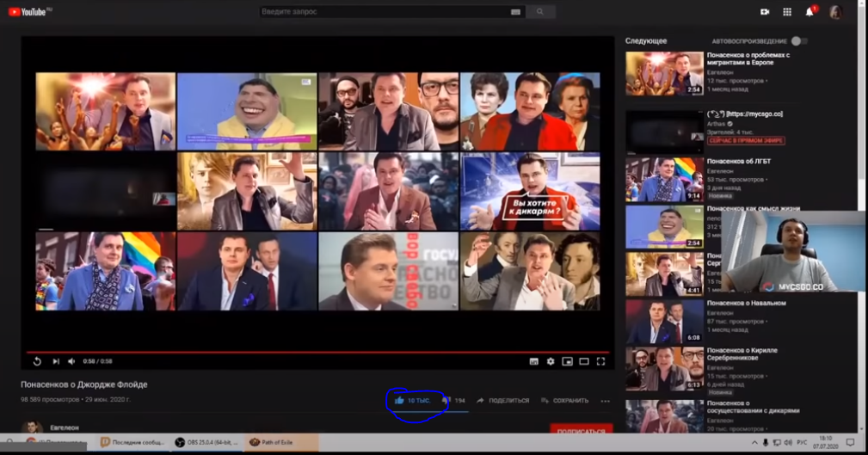Open 'Понасенков о Навальном' video title

coord(746,304)
